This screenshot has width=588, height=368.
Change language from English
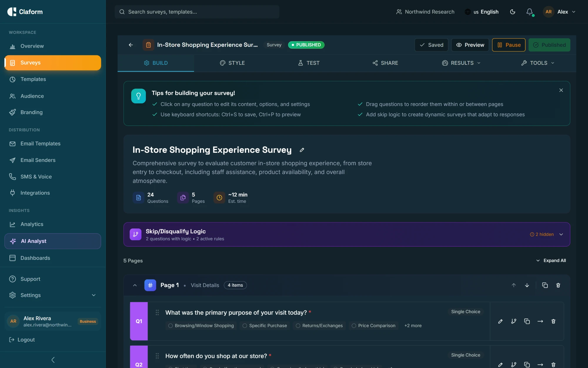[482, 12]
